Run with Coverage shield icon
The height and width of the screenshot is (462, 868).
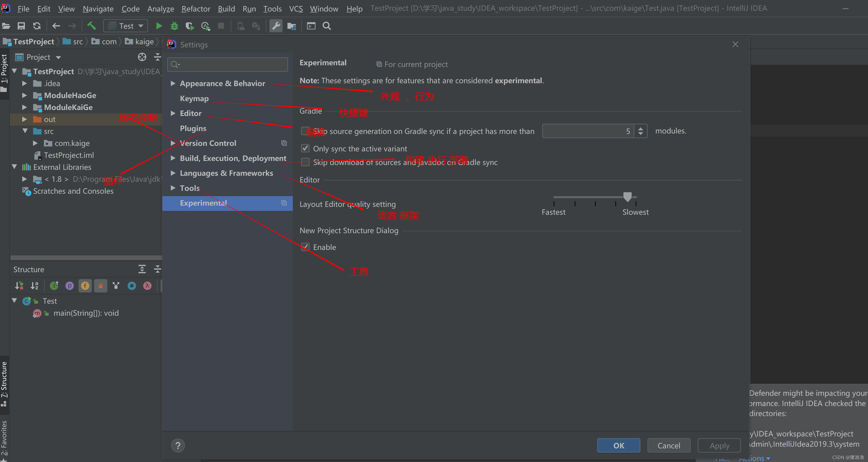[x=190, y=26]
